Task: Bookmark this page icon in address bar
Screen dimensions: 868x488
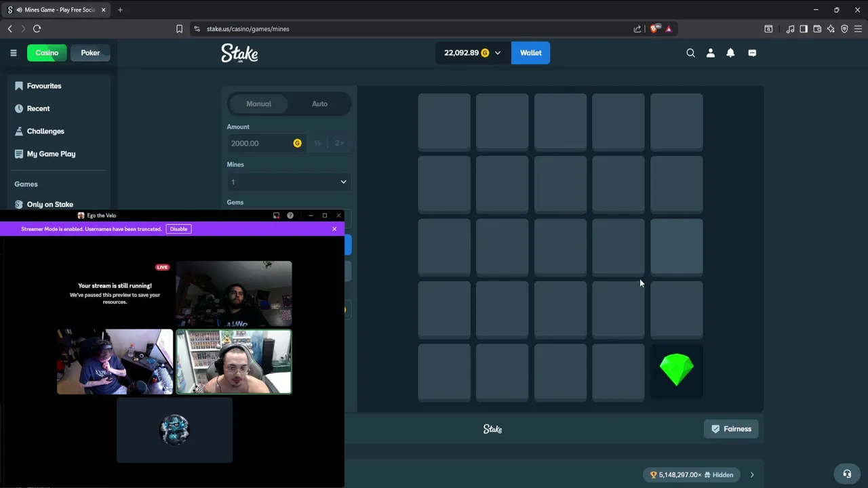Action: (179, 29)
